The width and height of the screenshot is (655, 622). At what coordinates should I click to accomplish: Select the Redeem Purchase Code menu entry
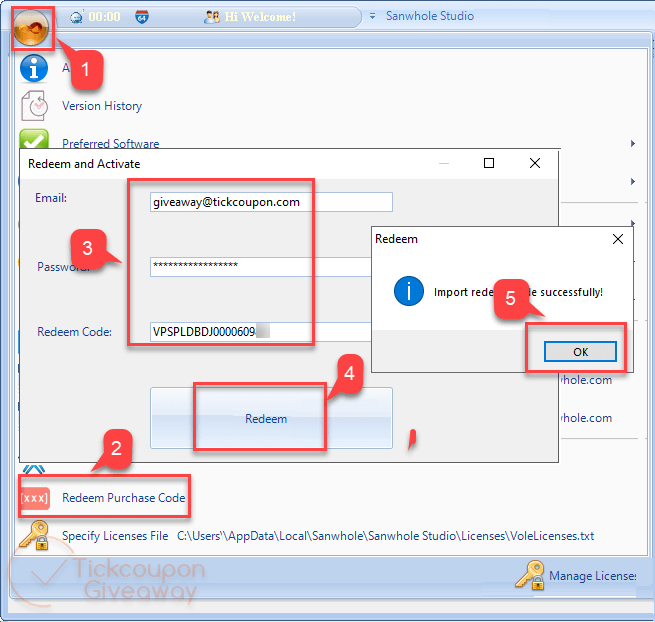pyautogui.click(x=124, y=498)
